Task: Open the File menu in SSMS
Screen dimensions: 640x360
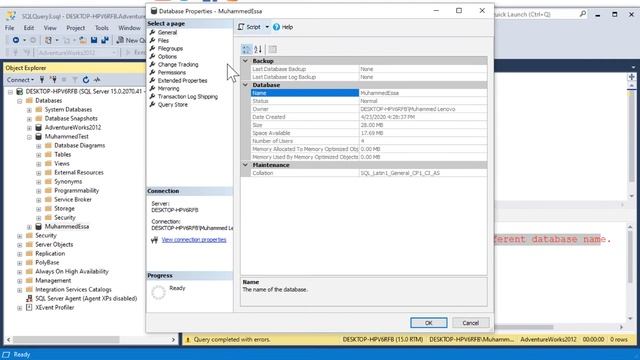Action: (9, 28)
